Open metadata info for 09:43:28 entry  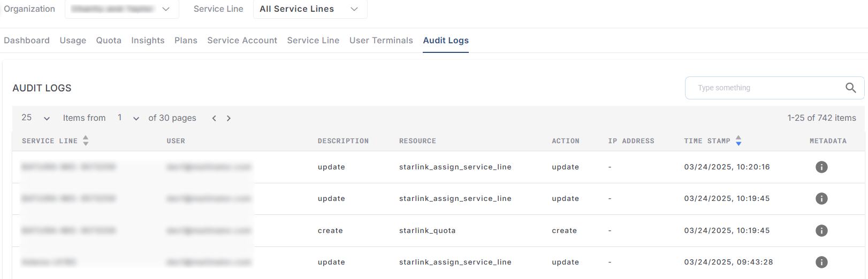(821, 262)
